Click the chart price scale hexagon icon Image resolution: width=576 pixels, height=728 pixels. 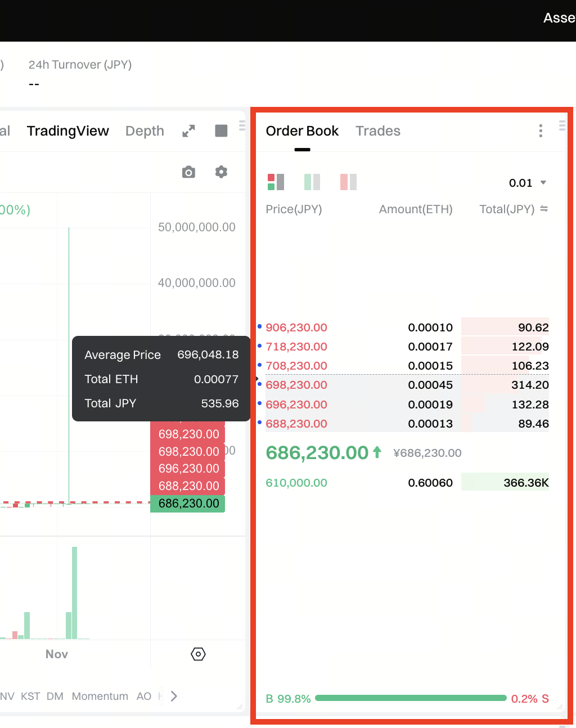(x=198, y=654)
